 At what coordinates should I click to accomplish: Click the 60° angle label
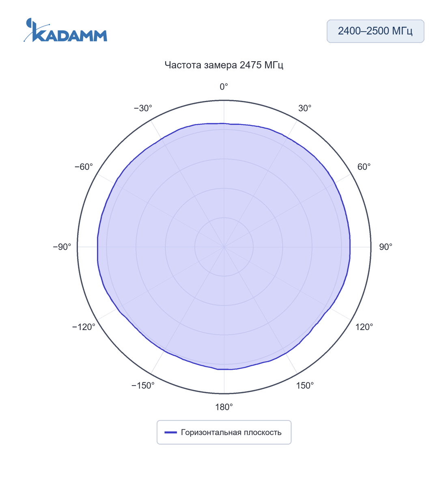click(364, 167)
